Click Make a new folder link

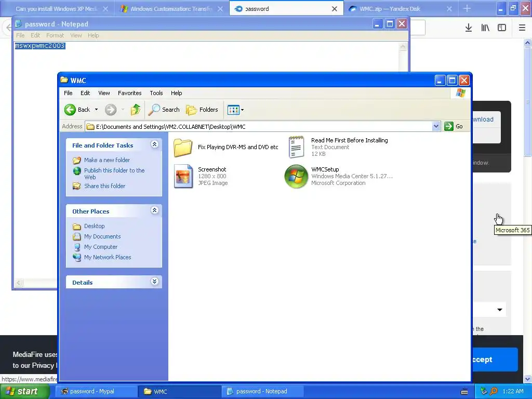107,160
